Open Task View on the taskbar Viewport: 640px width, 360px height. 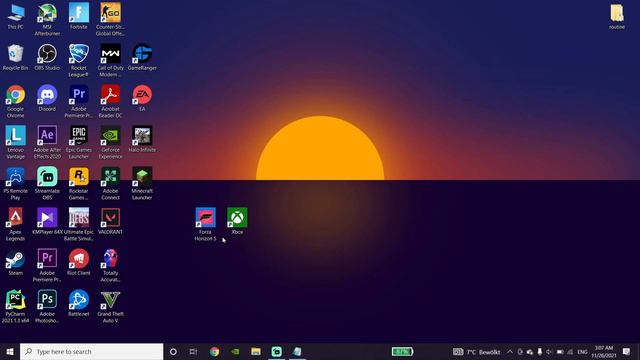point(193,352)
